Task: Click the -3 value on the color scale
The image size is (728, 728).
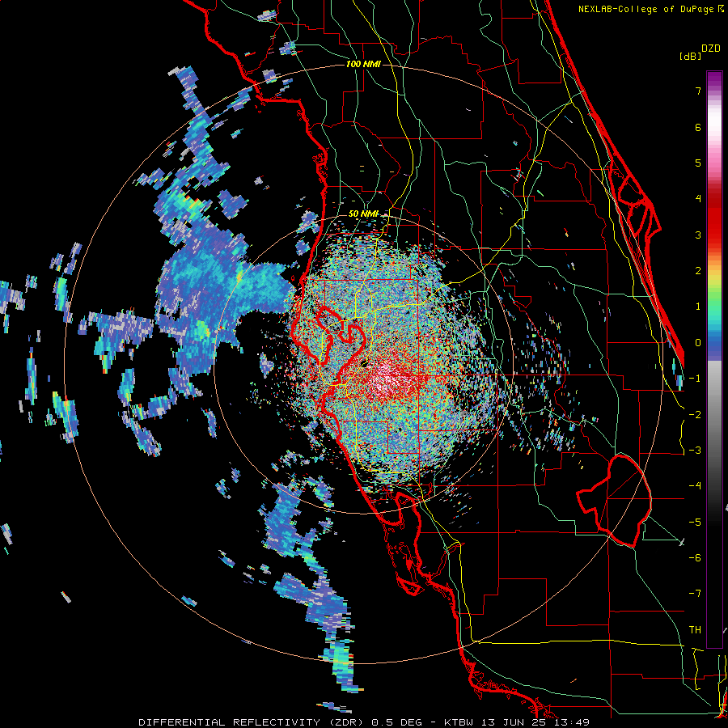Action: pyautogui.click(x=695, y=451)
